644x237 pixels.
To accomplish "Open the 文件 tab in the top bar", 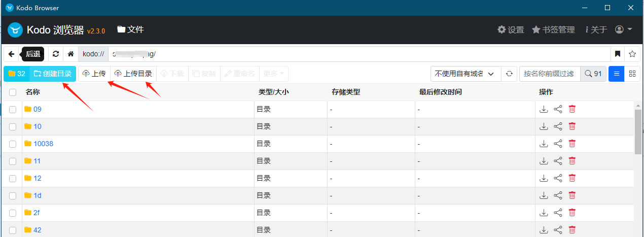I will (x=130, y=29).
